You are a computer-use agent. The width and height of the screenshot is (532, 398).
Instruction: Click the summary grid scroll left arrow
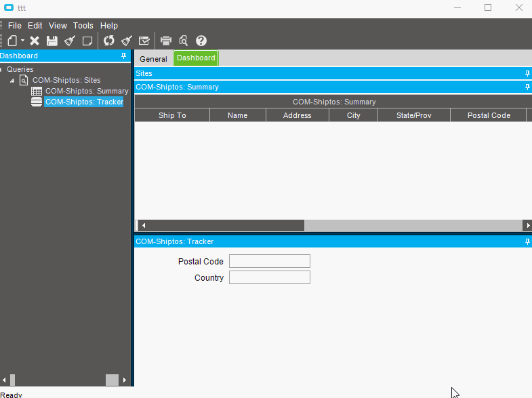pyautogui.click(x=144, y=225)
